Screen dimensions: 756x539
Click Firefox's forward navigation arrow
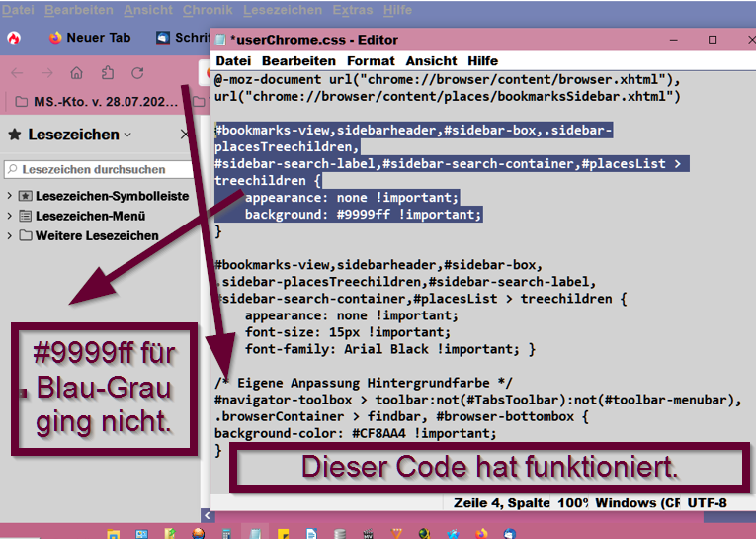(47, 73)
